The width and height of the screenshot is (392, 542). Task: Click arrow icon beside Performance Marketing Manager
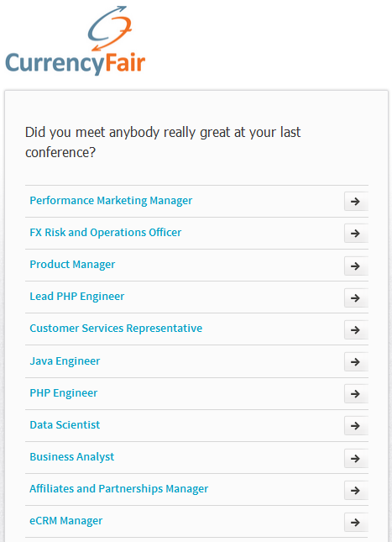click(356, 202)
